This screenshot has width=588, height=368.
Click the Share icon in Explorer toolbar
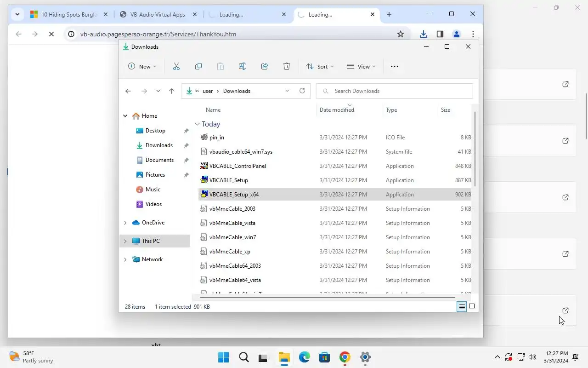[265, 66]
